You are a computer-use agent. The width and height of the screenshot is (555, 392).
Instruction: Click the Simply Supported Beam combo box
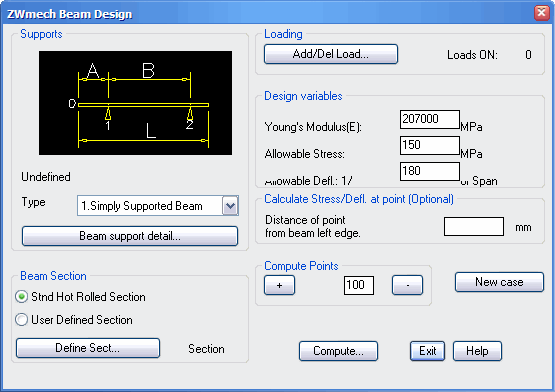coord(158,206)
